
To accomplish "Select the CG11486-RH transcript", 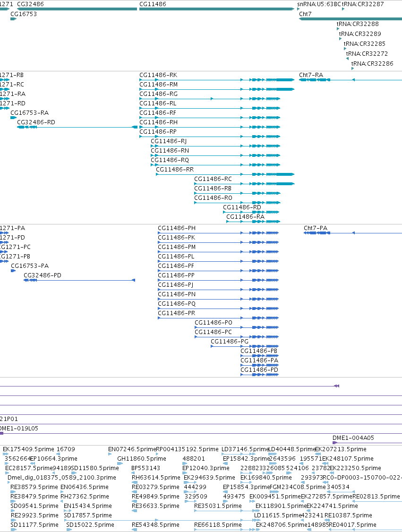I will [210, 127].
